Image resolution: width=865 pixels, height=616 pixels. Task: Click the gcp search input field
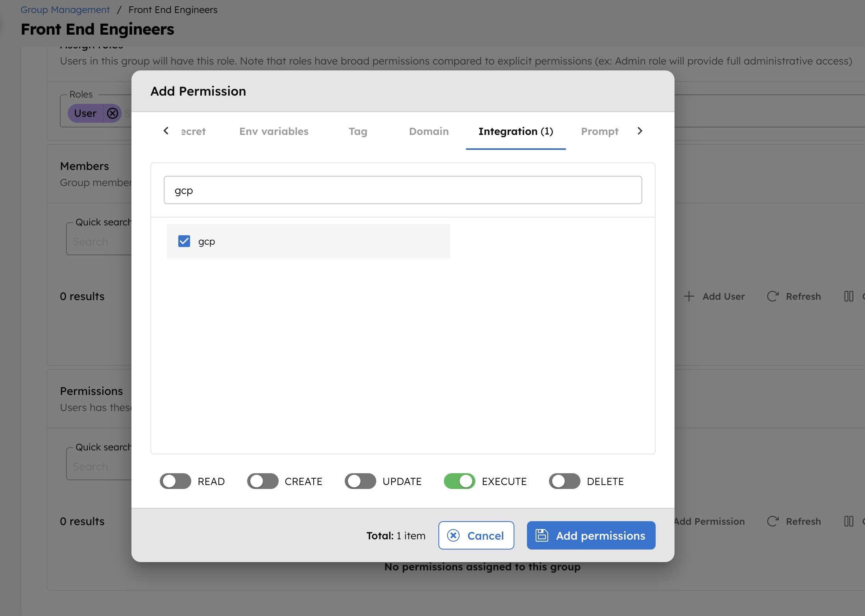tap(403, 190)
